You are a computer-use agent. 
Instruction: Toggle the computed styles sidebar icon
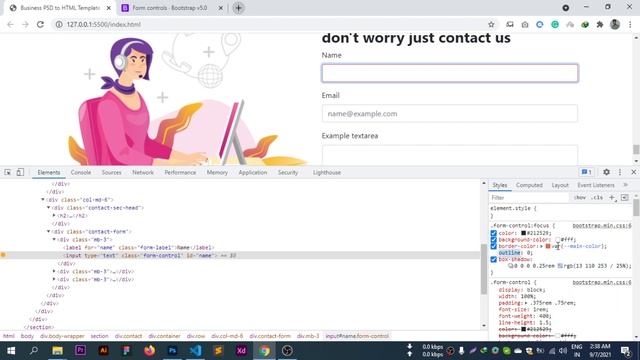point(625,198)
